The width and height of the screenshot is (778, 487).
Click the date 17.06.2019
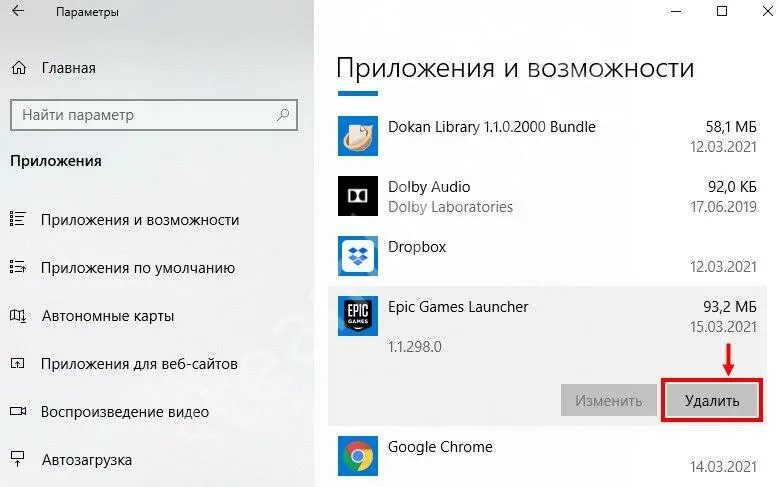(x=723, y=207)
